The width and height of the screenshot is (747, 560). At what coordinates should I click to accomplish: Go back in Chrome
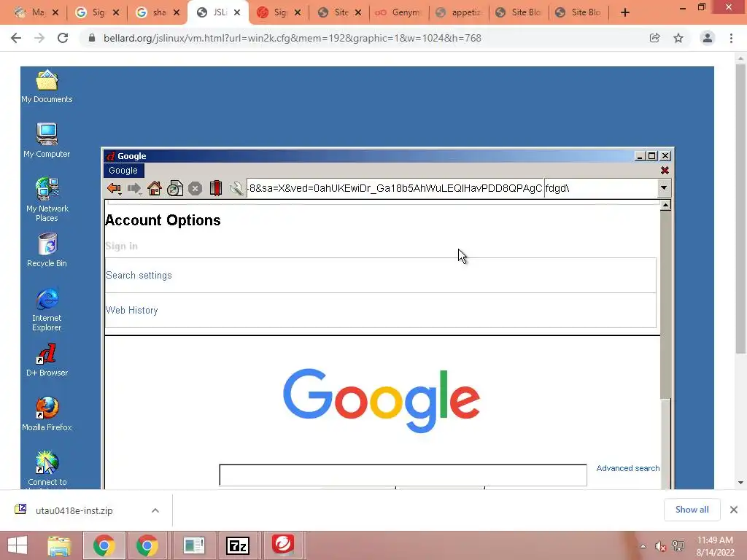[x=16, y=38]
